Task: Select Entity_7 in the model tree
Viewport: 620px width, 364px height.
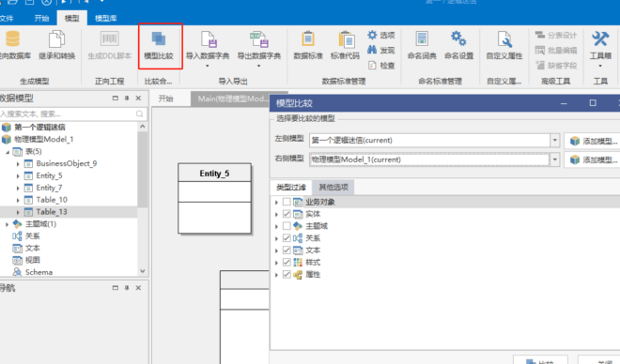Action: click(49, 188)
